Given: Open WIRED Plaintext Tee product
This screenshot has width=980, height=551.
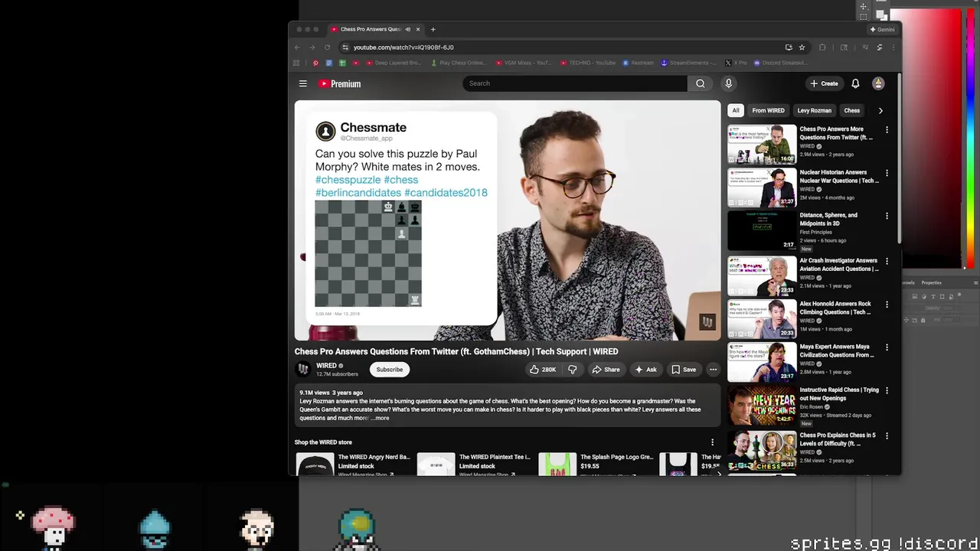Looking at the screenshot, I should pos(474,464).
